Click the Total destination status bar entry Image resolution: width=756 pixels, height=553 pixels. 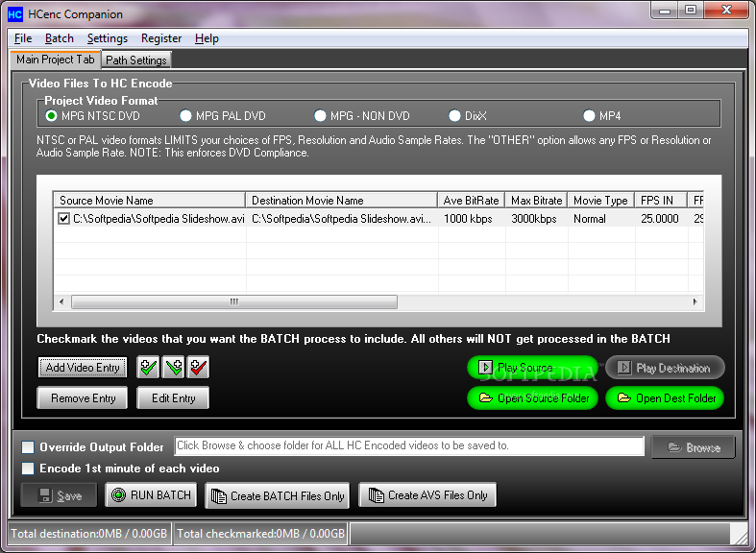(x=89, y=534)
